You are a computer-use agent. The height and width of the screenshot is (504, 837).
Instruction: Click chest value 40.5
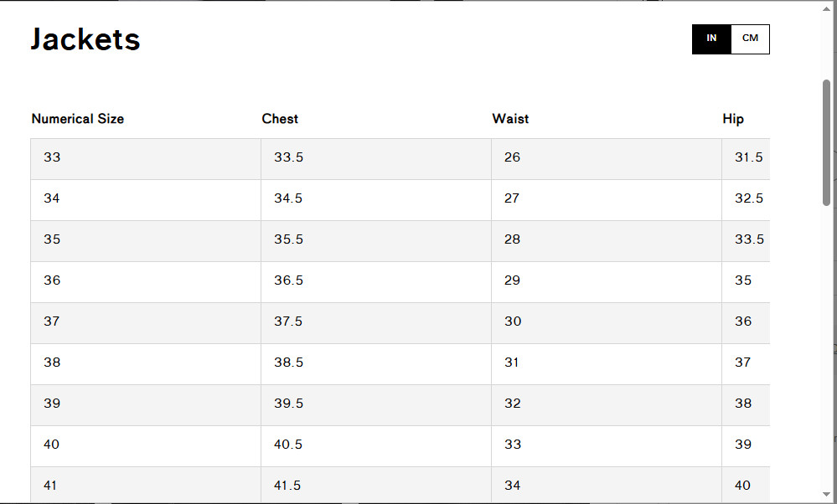[288, 445]
